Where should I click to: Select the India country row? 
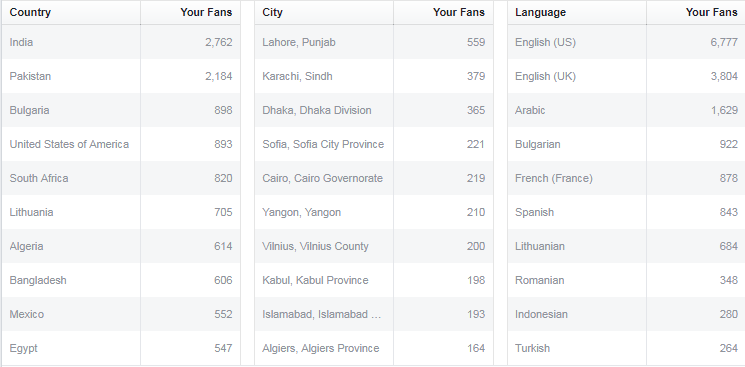tap(121, 42)
